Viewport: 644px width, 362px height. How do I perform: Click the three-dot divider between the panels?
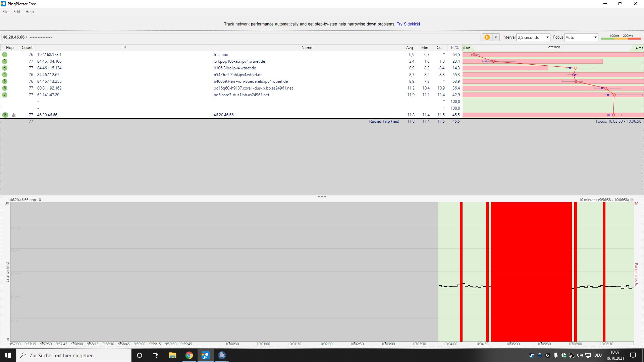(x=322, y=197)
